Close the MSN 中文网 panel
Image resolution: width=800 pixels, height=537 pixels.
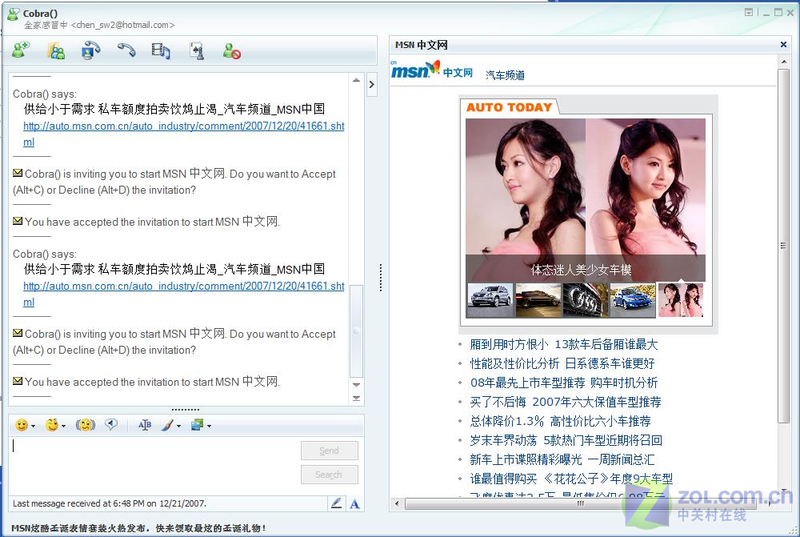click(x=783, y=45)
